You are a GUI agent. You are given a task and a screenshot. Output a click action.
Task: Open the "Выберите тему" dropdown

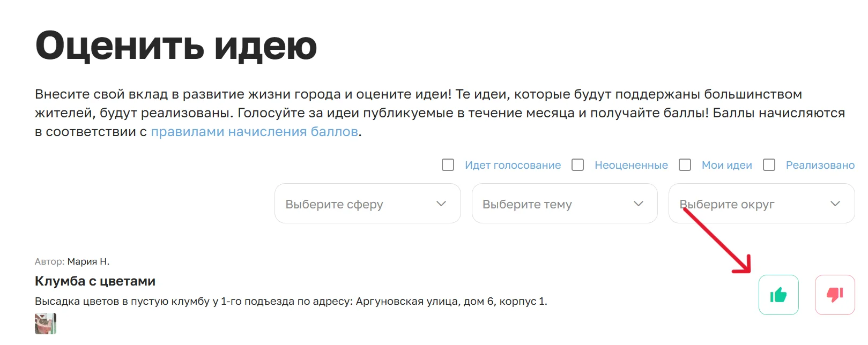tap(565, 204)
